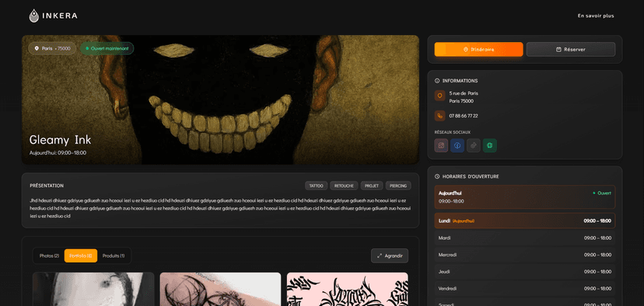Click the pin icon in Paris badge
The height and width of the screenshot is (306, 644).
(x=37, y=48)
